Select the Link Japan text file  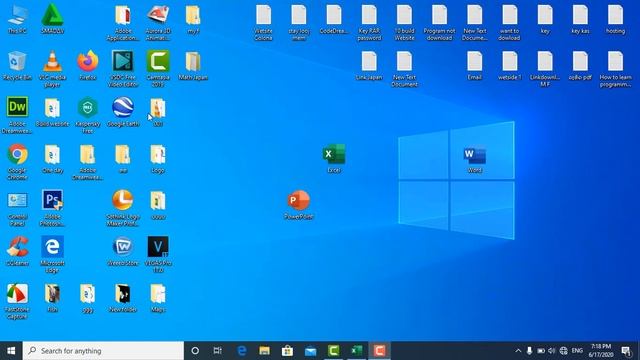(x=369, y=65)
